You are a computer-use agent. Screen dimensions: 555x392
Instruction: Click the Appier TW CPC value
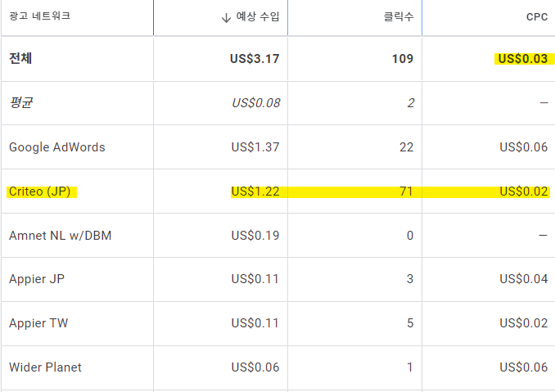[524, 323]
